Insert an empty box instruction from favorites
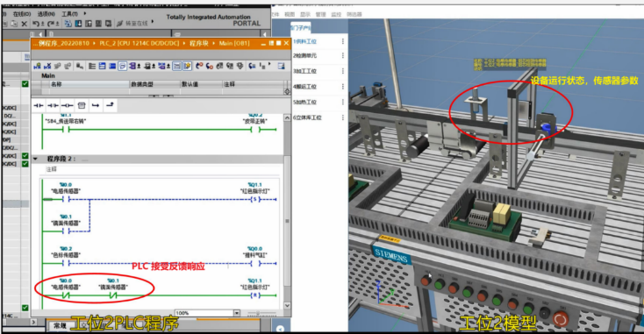This screenshot has height=334, width=644. click(x=82, y=106)
